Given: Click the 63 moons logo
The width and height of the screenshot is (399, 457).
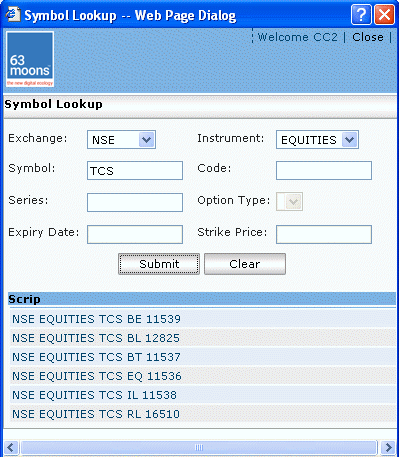Looking at the screenshot, I should point(30,59).
